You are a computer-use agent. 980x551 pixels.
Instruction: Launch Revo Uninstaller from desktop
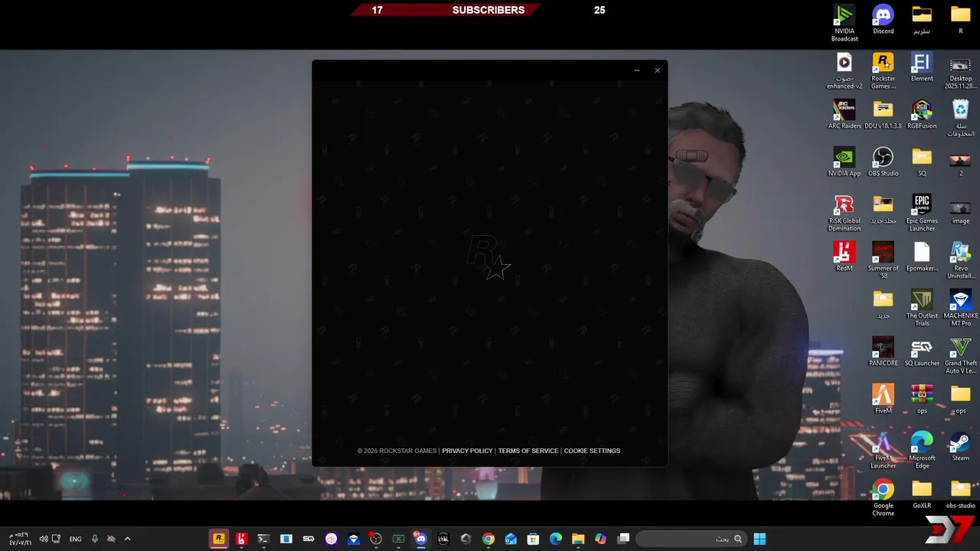[x=960, y=261]
